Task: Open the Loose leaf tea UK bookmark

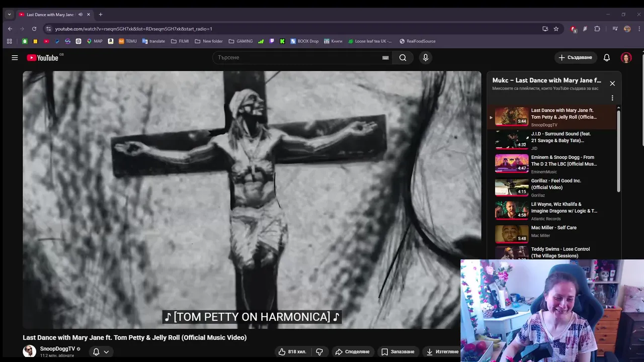Action: [370, 41]
